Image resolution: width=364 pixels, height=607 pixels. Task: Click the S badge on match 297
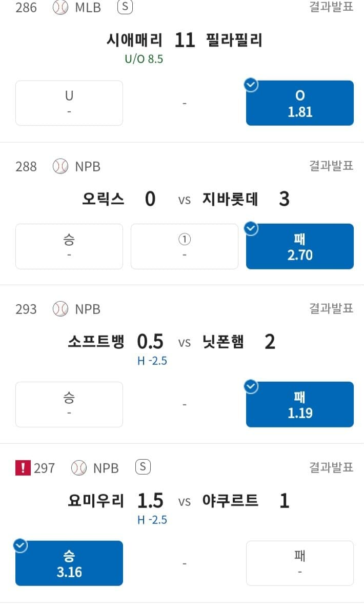[143, 467]
